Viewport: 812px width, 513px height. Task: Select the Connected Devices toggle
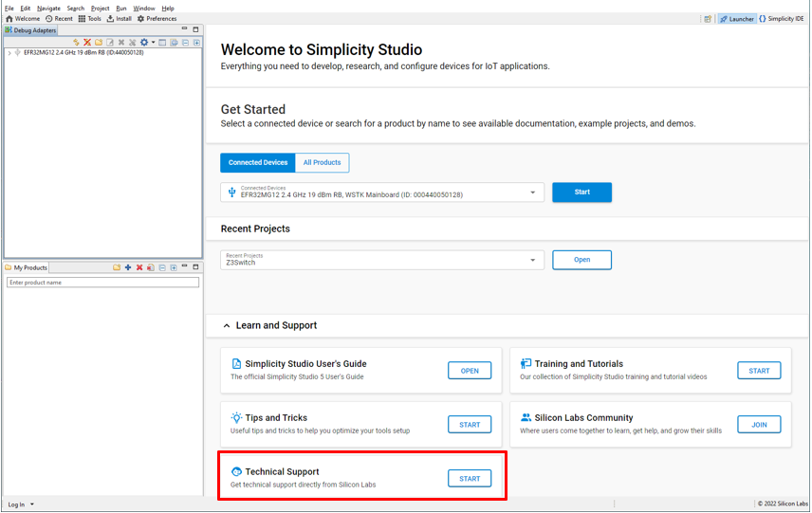257,163
